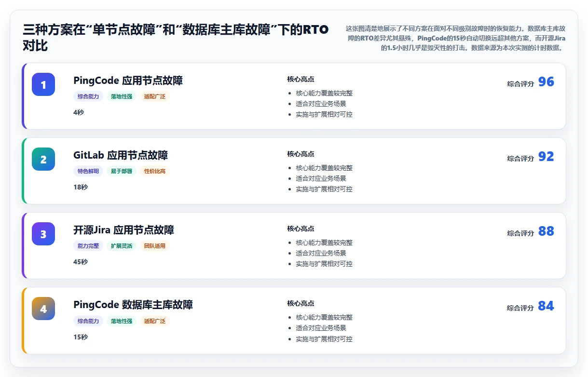
Task: Click 核心能力覆盖较完整 in GitLab card
Action: click(x=324, y=168)
